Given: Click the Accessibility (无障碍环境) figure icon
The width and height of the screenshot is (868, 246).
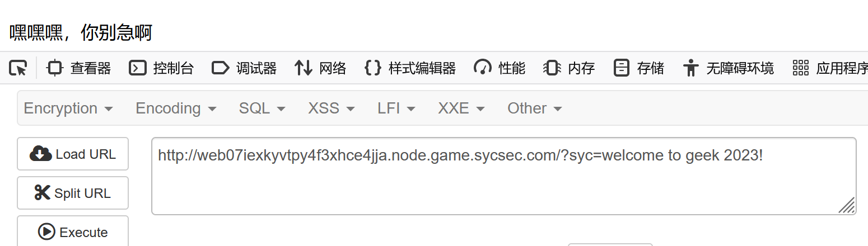Looking at the screenshot, I should point(691,68).
